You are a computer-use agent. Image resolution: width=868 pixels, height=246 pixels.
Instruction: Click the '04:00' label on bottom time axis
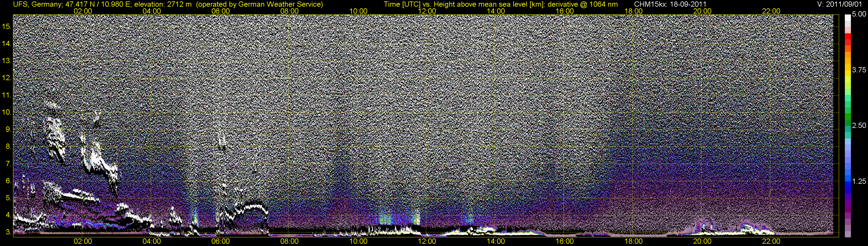tap(152, 241)
